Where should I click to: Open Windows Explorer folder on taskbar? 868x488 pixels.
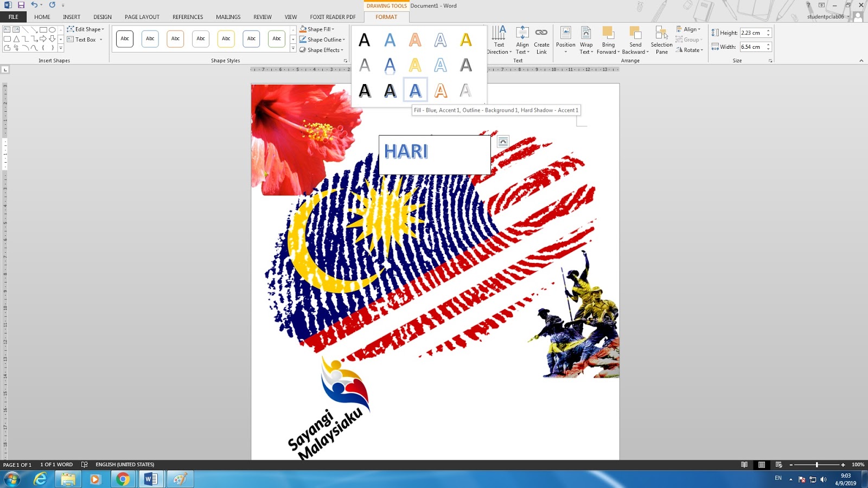68,479
